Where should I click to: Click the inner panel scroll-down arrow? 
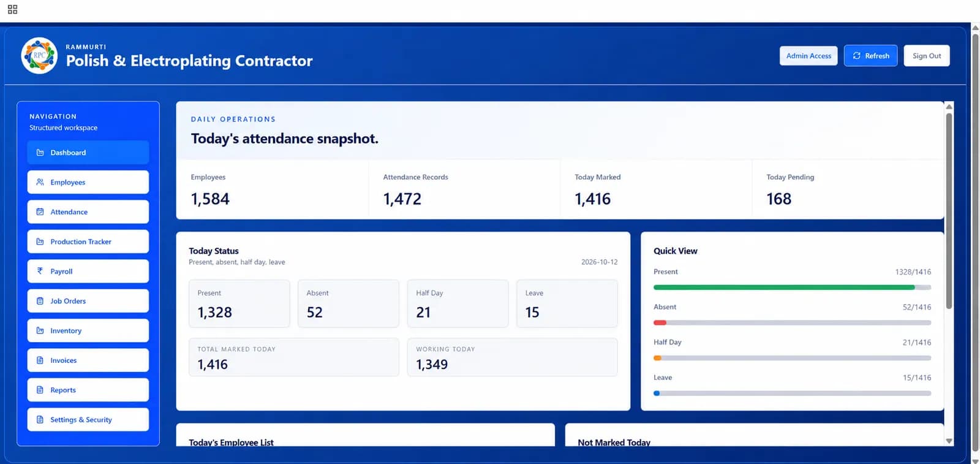pos(949,441)
